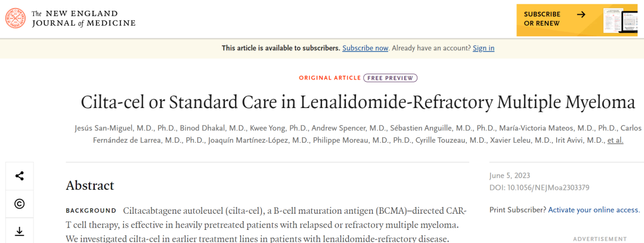The height and width of the screenshot is (243, 644).
Task: Activate your online access link
Action: click(x=594, y=210)
